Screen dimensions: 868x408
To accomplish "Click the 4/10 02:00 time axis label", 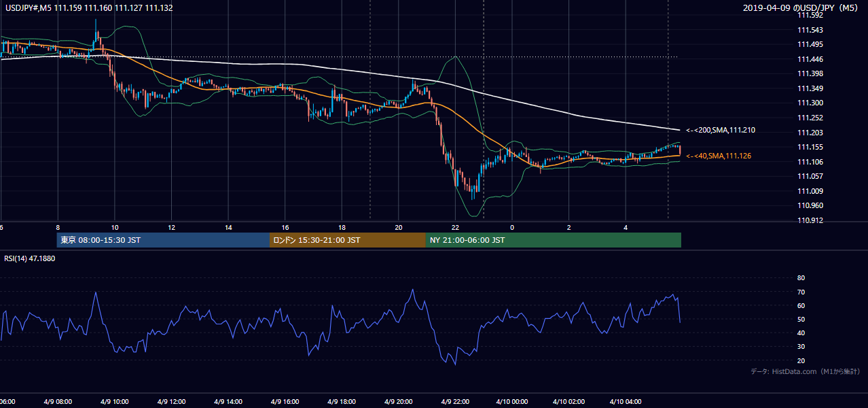I will (x=569, y=402).
